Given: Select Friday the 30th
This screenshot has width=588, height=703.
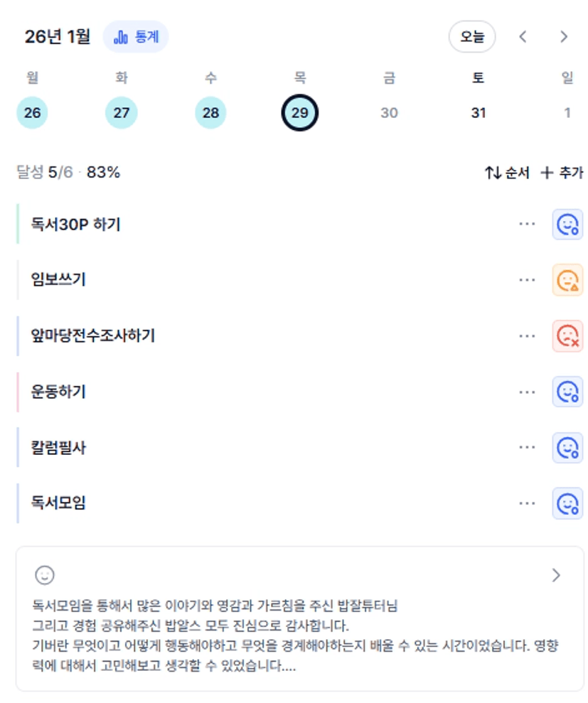Looking at the screenshot, I should coord(389,113).
